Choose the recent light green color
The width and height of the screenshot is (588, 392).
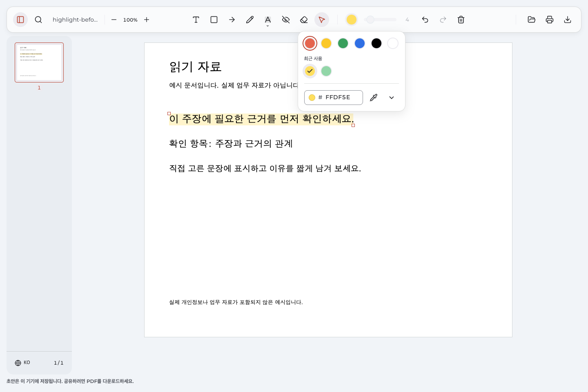click(326, 71)
